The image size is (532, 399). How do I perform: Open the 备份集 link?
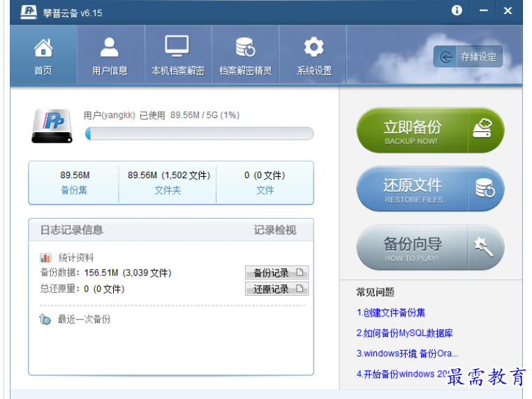coord(74,190)
